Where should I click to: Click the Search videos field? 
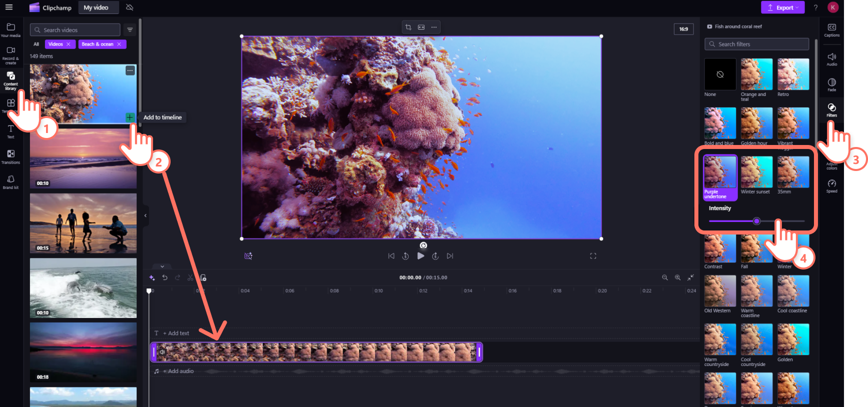coord(75,30)
